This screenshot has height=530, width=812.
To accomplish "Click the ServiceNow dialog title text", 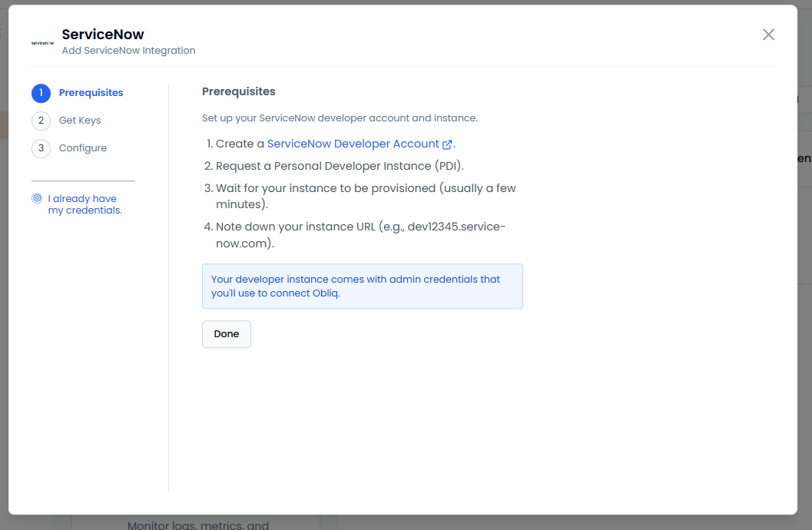I will click(103, 35).
